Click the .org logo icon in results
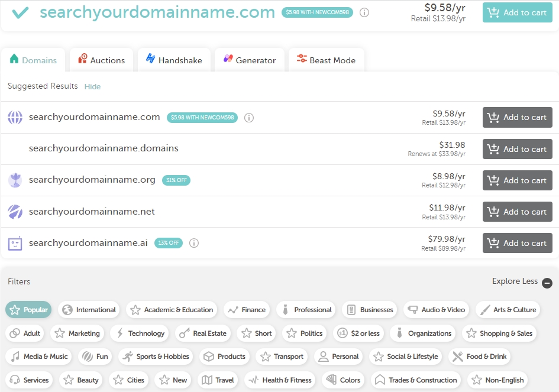The image size is (559, 392). (x=15, y=180)
